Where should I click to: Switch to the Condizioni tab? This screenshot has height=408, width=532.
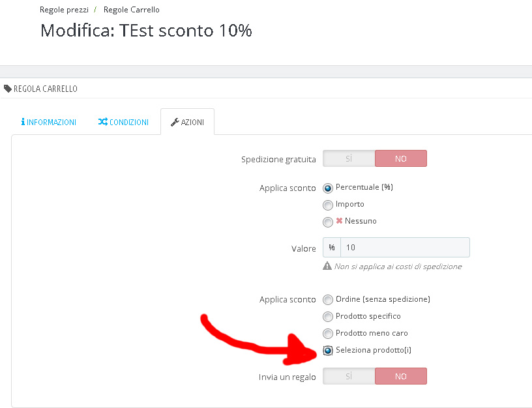point(123,122)
